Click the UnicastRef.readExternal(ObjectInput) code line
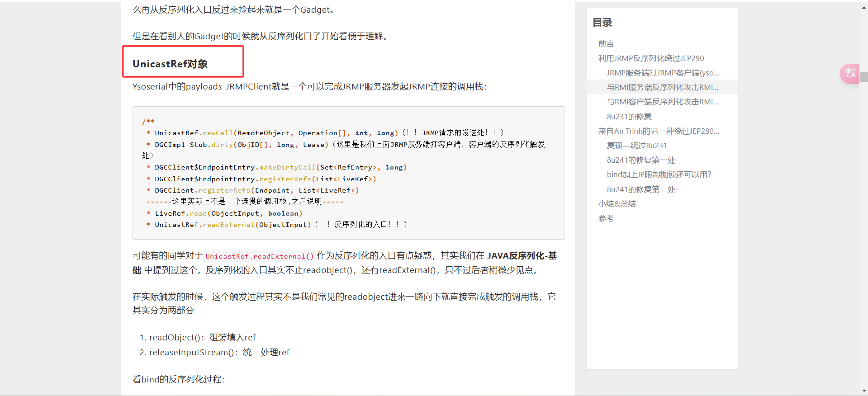868x396 pixels. tap(276, 225)
